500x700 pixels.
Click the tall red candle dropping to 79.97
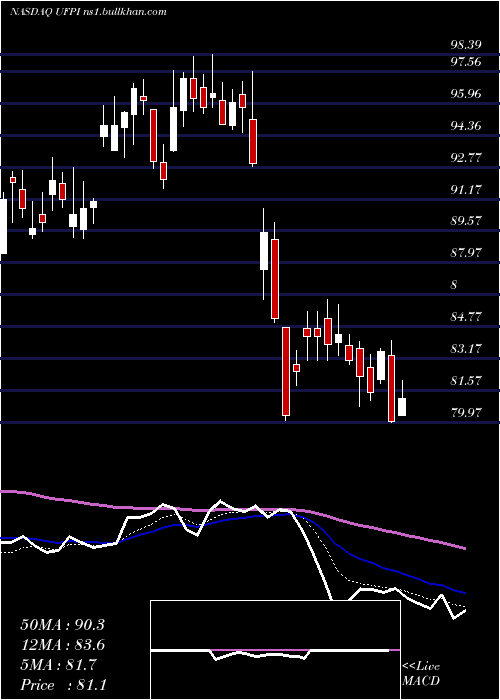click(392, 388)
